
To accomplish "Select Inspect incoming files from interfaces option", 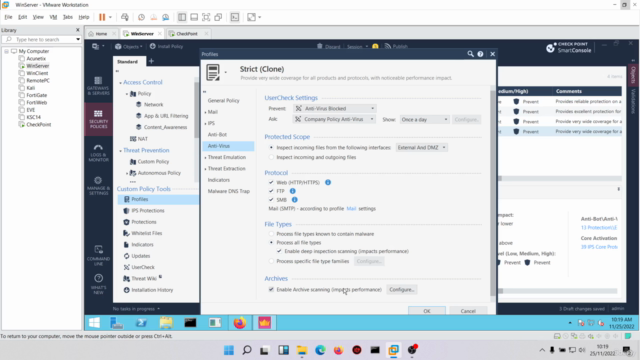I will tap(271, 147).
